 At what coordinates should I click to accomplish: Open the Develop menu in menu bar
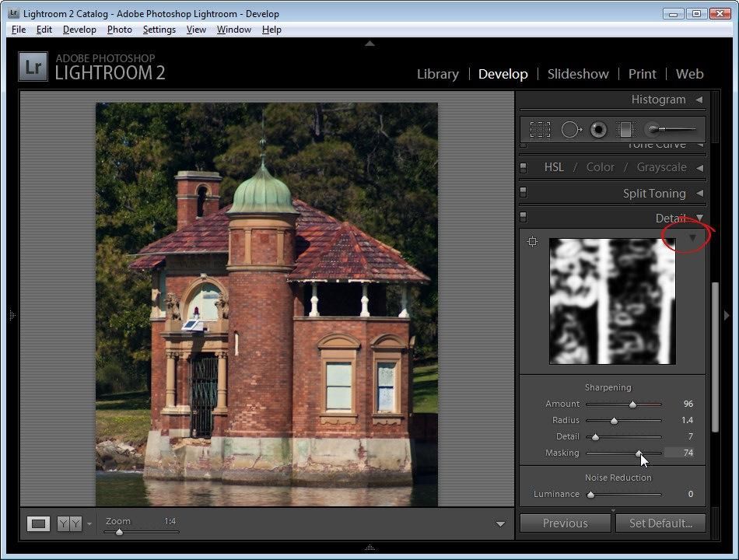point(79,30)
